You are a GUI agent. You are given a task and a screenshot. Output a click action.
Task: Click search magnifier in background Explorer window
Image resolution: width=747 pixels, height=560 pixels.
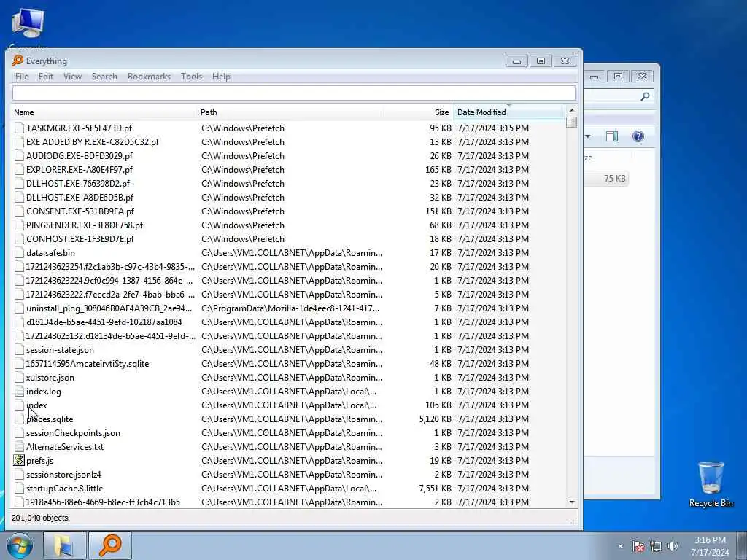point(645,97)
